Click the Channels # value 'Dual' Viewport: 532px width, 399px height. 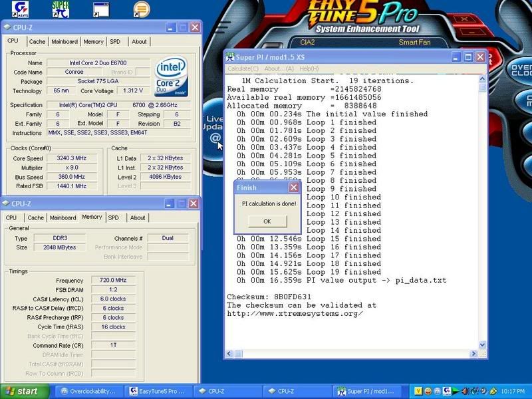(168, 238)
